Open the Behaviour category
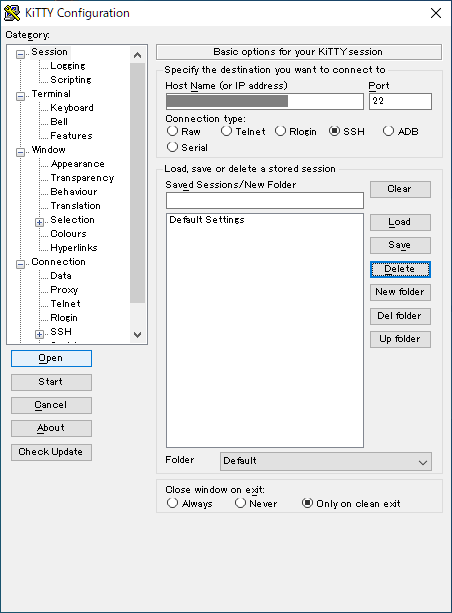This screenshot has height=613, width=452. (74, 192)
